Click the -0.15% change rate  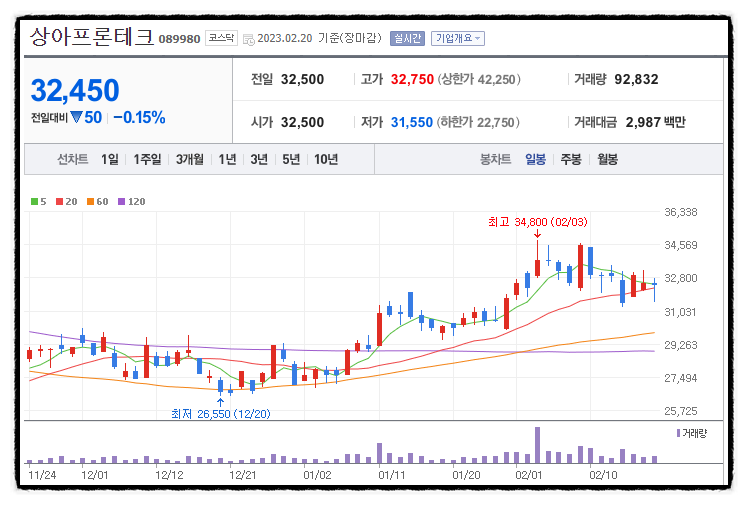pyautogui.click(x=139, y=117)
